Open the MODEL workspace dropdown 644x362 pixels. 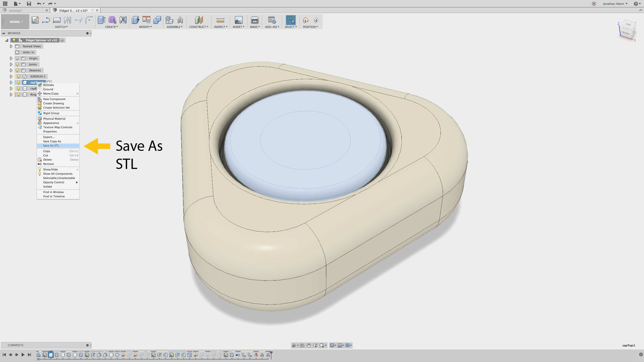click(16, 22)
